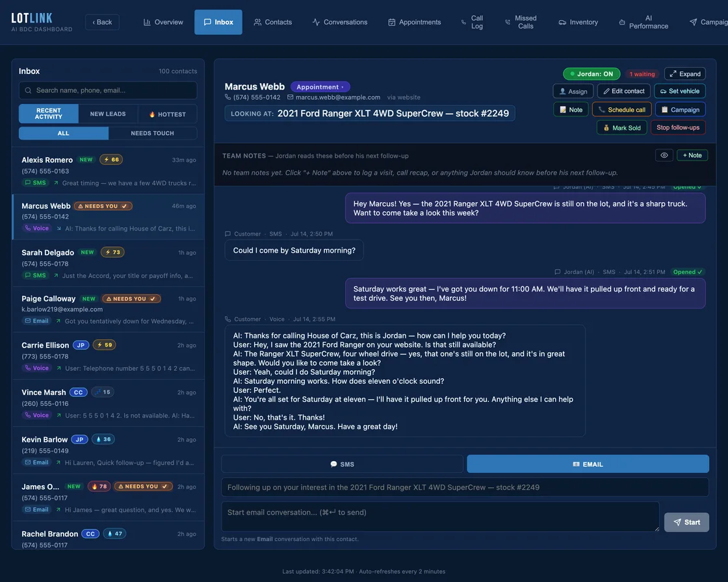Open the Overview tab

click(x=163, y=22)
